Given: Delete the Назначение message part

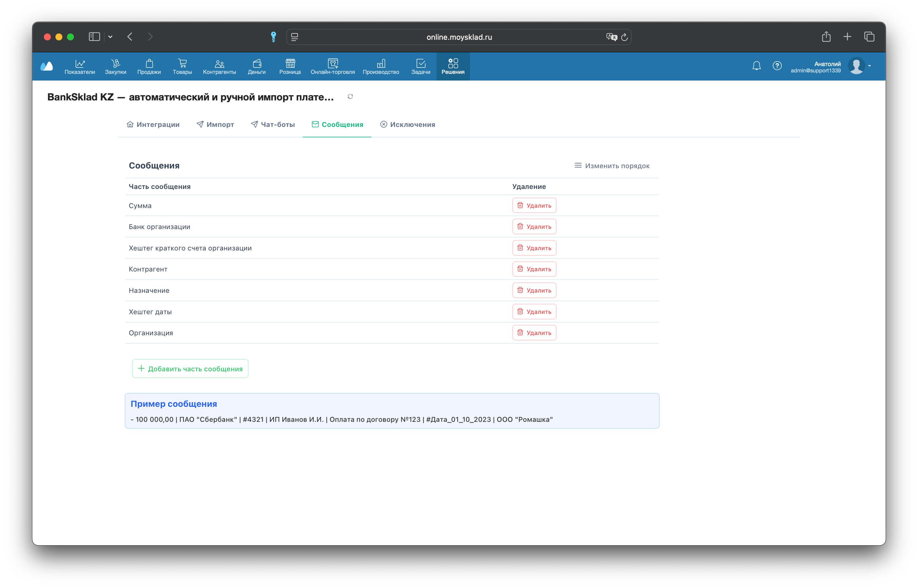Looking at the screenshot, I should (x=534, y=291).
